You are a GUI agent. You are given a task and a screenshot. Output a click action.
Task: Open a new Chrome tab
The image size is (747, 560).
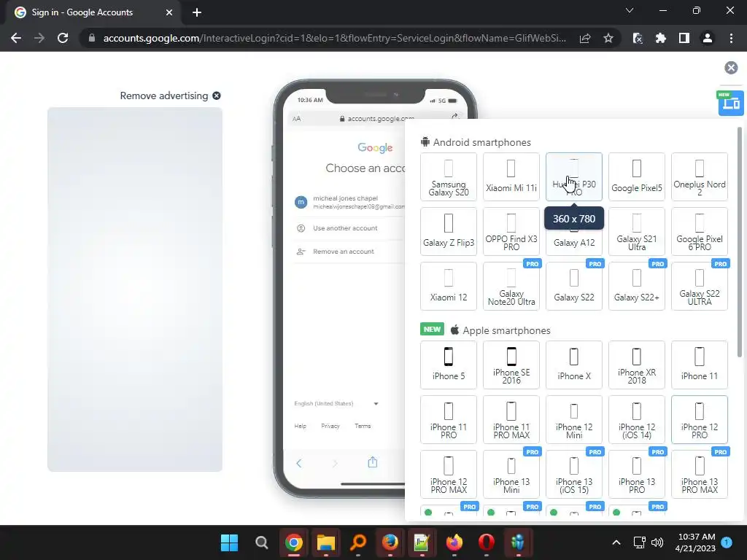[197, 12]
